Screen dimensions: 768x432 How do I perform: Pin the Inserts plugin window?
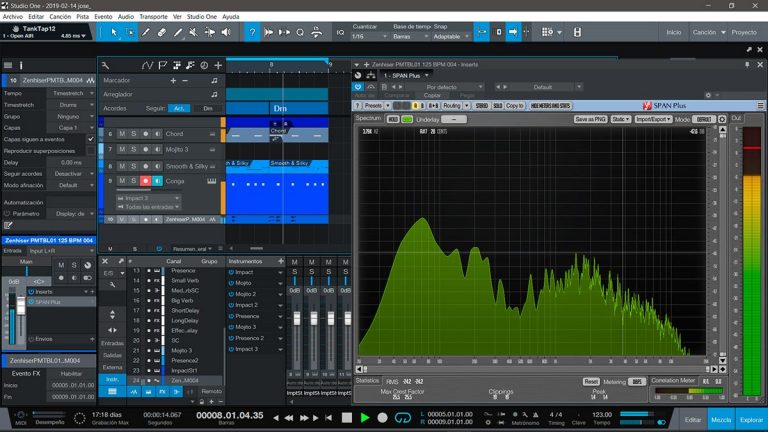click(747, 65)
